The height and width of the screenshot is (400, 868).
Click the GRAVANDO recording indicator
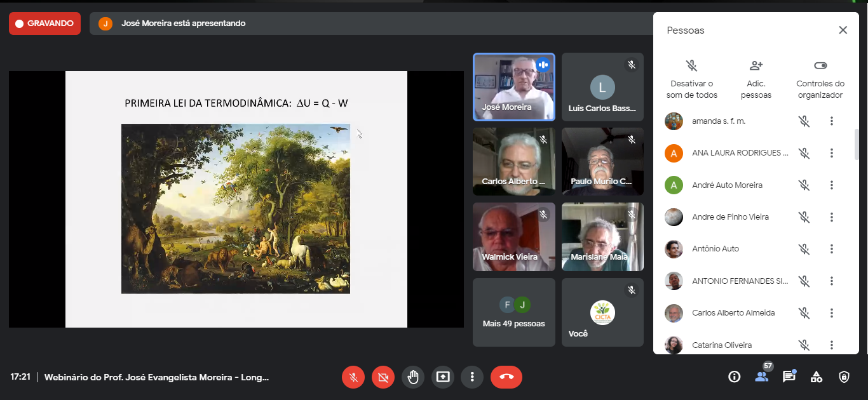[x=44, y=23]
